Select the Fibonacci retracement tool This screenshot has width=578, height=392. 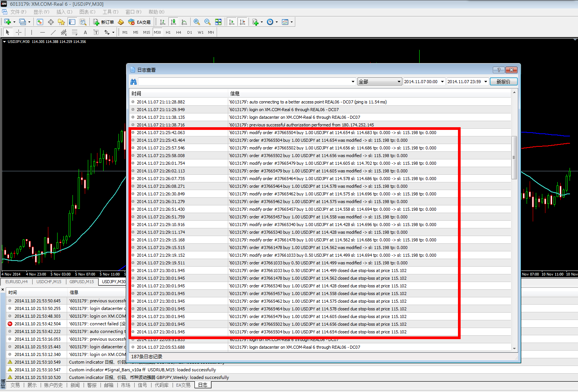74,32
